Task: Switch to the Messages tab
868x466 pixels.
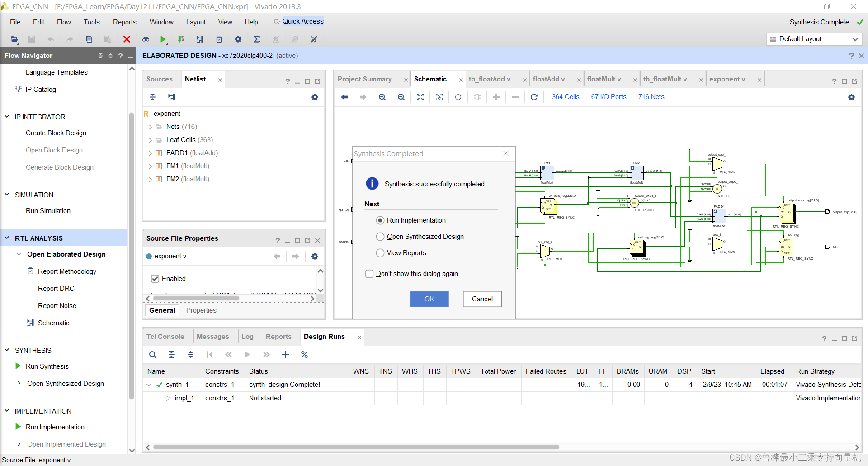Action: (x=212, y=337)
